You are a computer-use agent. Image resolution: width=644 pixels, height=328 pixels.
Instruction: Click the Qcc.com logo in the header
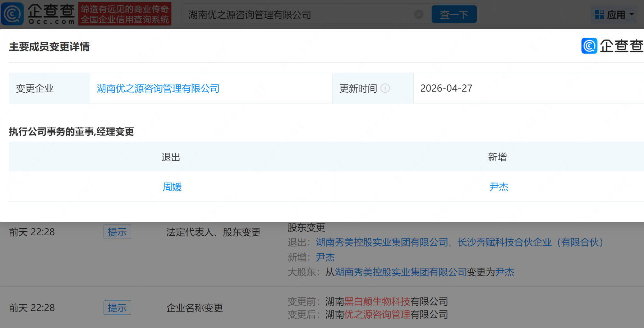pyautogui.click(x=38, y=14)
